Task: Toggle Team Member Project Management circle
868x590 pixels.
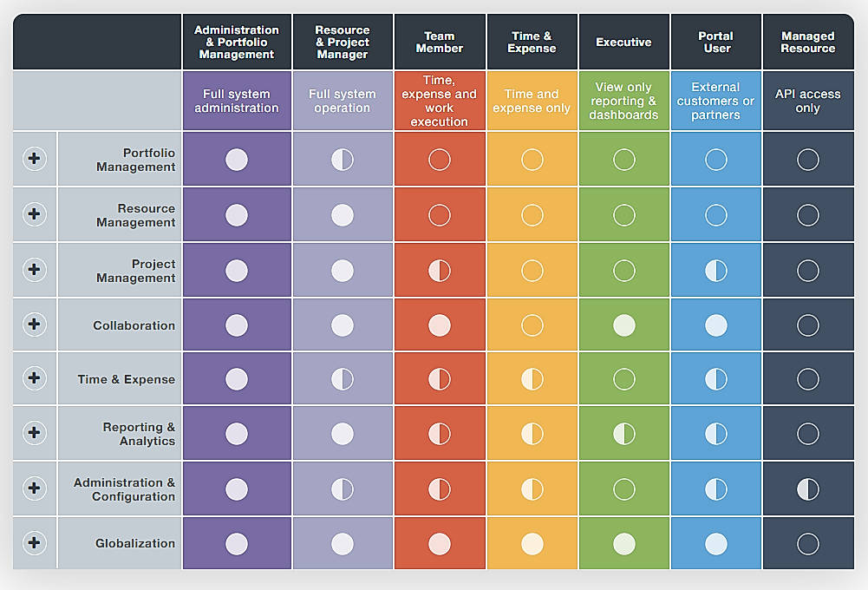Action: point(440,271)
